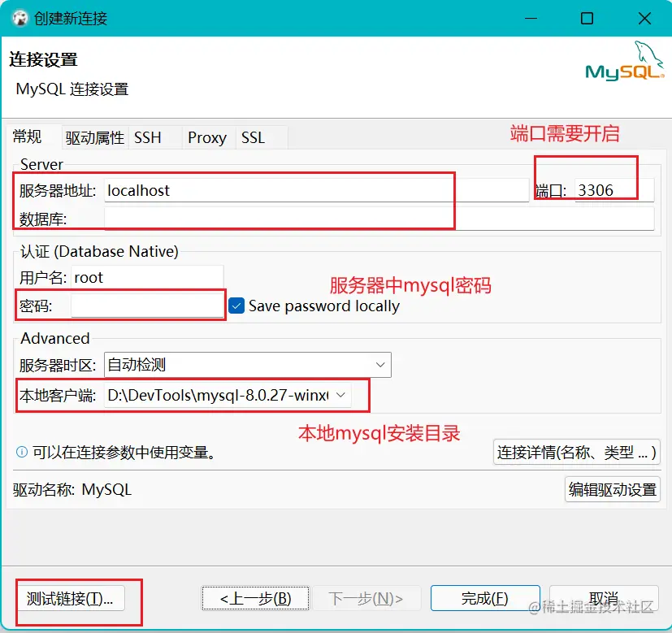672x633 pixels.
Task: Maximize the 创建新连接 window
Action: pyautogui.click(x=587, y=19)
